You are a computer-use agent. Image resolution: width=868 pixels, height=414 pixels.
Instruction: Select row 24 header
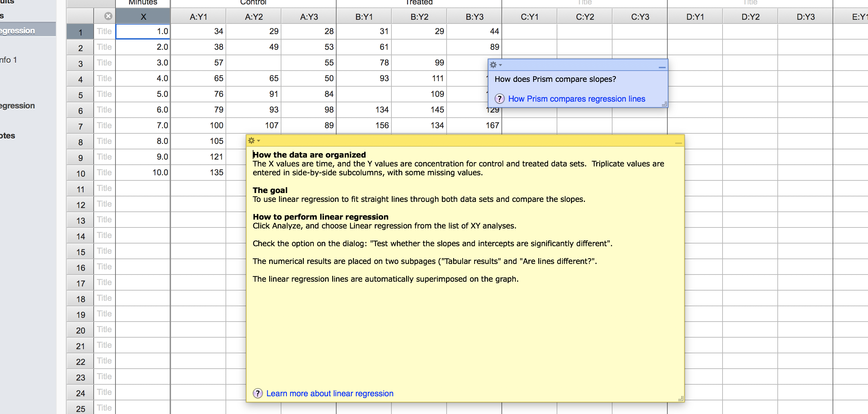coord(80,393)
